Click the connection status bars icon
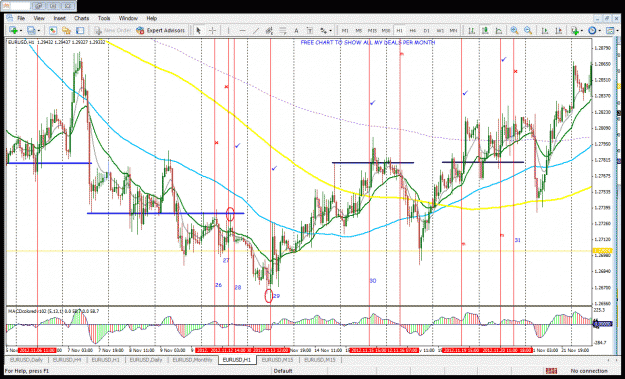This screenshot has width=625, height=379. [551, 371]
